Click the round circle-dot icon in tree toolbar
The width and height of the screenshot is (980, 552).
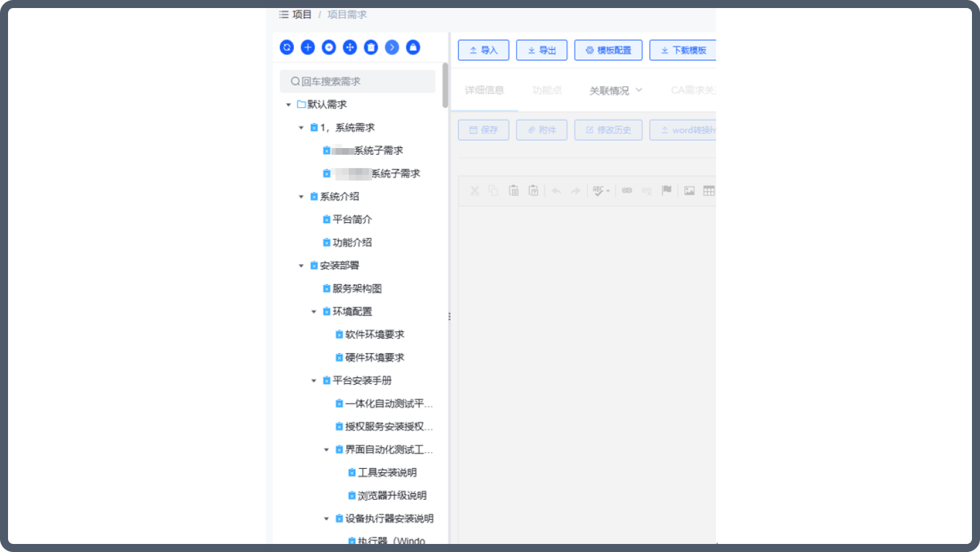coord(329,47)
